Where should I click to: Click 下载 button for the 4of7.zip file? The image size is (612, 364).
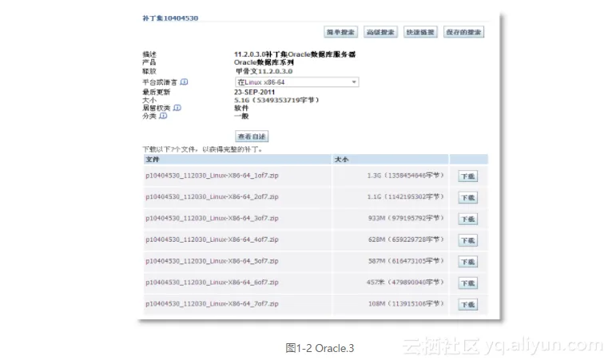click(x=468, y=241)
